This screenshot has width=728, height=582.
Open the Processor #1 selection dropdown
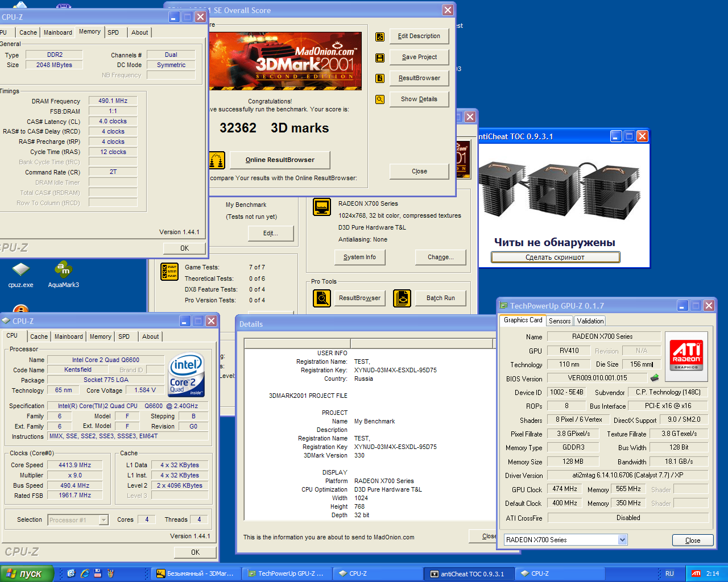tap(104, 520)
